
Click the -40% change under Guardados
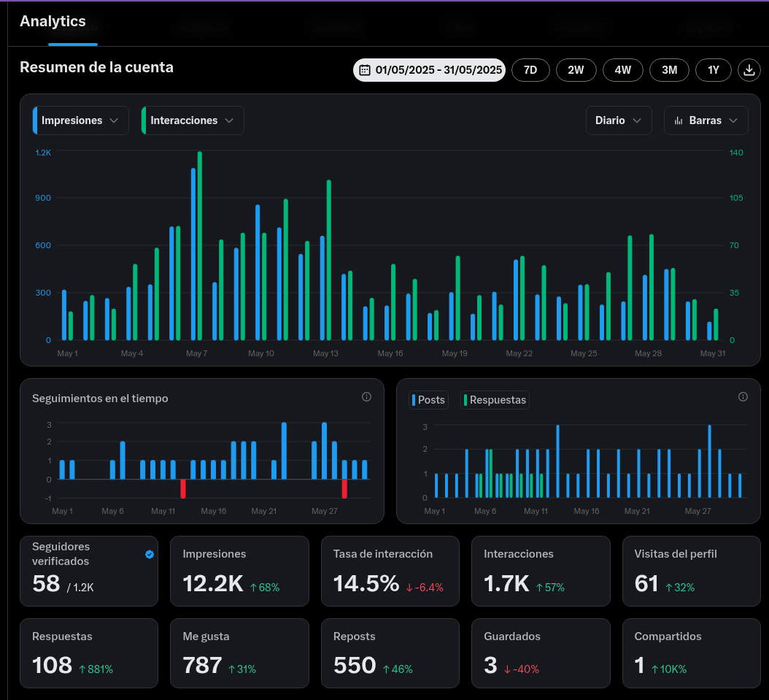pyautogui.click(x=522, y=669)
